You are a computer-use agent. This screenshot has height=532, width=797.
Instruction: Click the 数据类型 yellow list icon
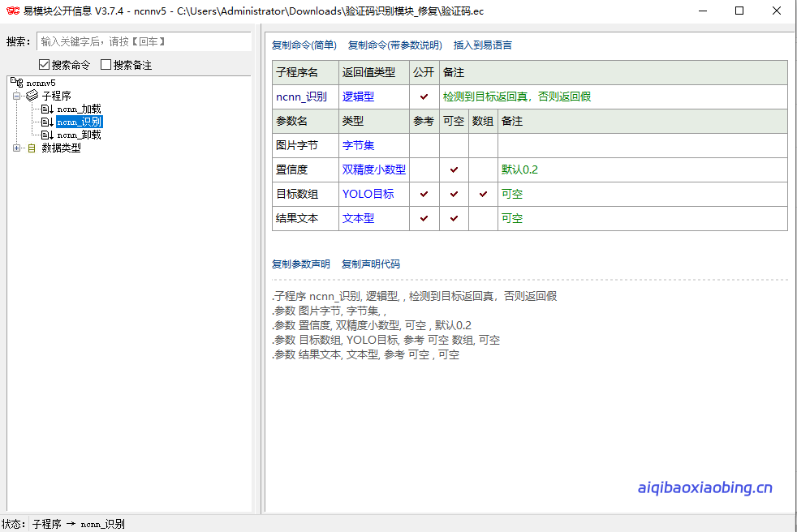(32, 148)
